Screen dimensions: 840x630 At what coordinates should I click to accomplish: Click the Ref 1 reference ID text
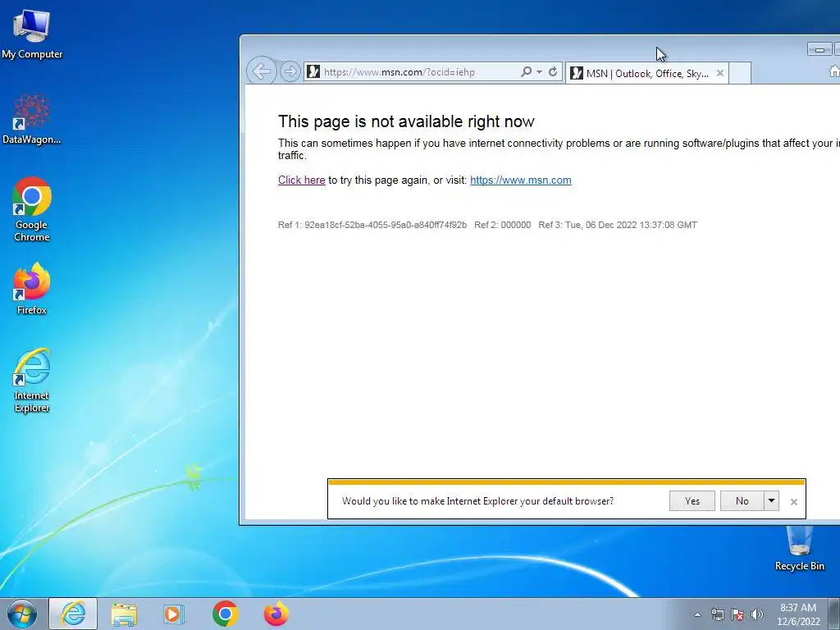click(372, 225)
